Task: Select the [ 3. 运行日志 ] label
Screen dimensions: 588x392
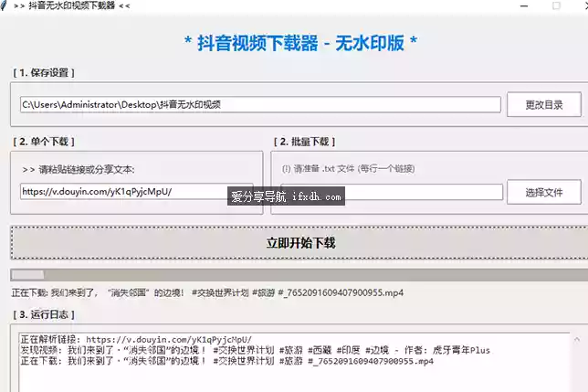Action: pos(44,314)
